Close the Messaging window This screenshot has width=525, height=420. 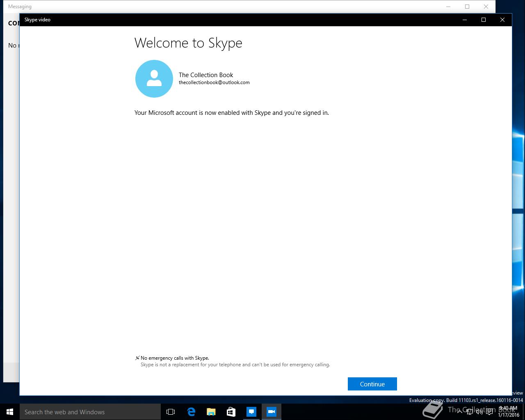pyautogui.click(x=486, y=7)
